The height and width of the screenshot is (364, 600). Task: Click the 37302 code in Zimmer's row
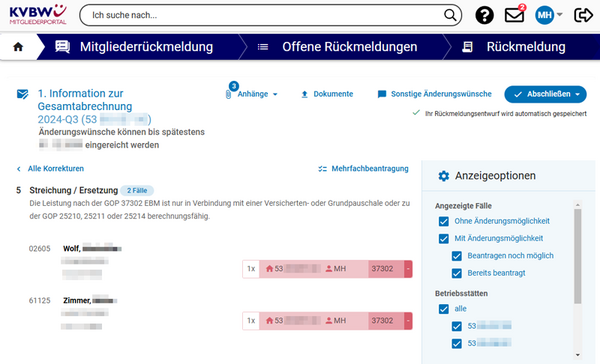[382, 321]
